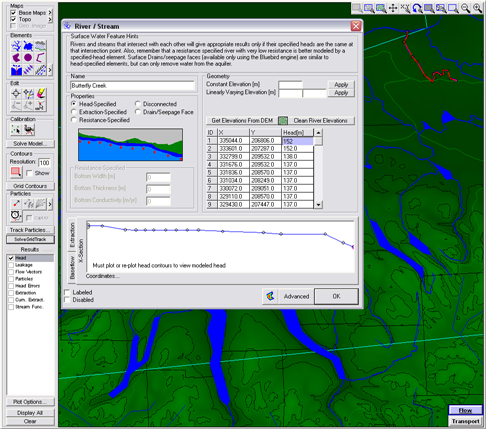Select the river/stream element tool icon
Viewport: 486px width, 429px height.
click(16, 46)
